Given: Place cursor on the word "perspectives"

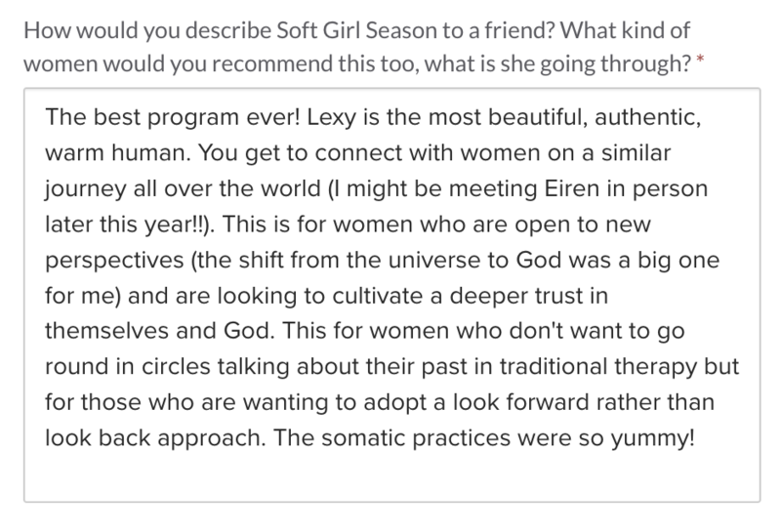Looking at the screenshot, I should 114,261.
